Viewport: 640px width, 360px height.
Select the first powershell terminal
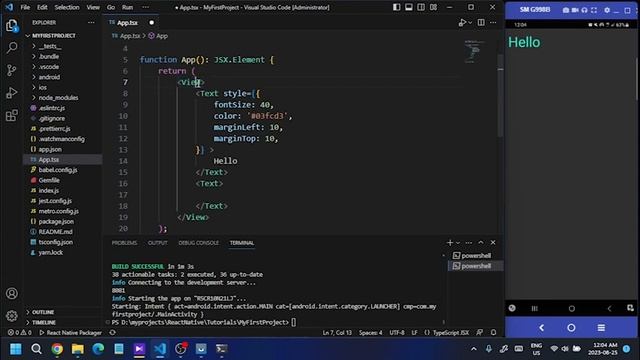476,256
